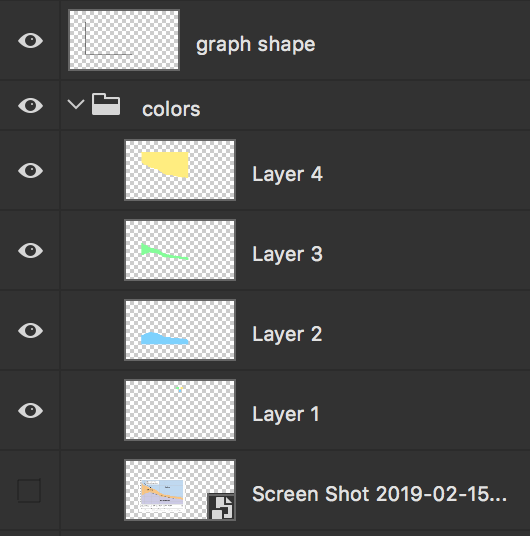Screen dimensions: 530x536
Task: Hide the graph shape layer
Action: [30, 41]
